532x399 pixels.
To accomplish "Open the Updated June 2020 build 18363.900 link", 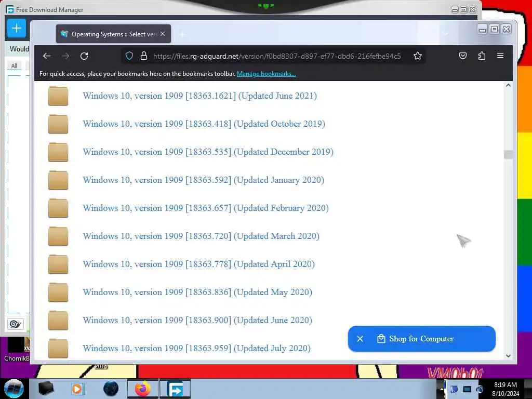I will [x=197, y=320].
